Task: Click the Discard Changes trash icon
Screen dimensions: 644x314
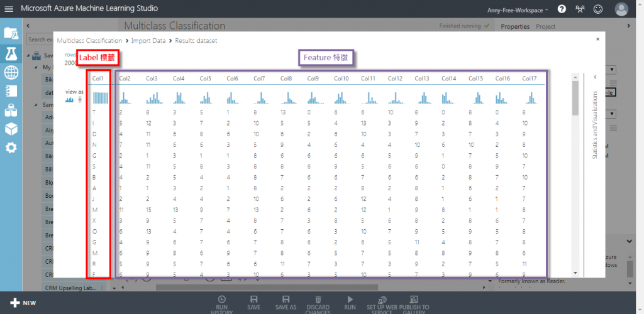Action: point(318,300)
